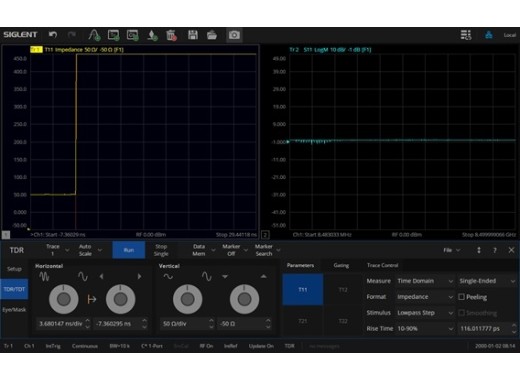The image size is (520, 380).
Task: Open the menu list icon at top right
Action: [x=466, y=35]
